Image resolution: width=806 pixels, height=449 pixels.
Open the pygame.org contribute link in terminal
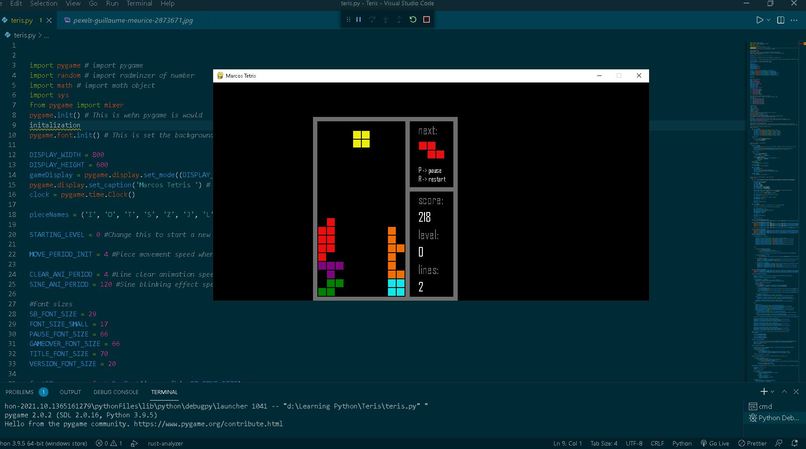pos(208,424)
